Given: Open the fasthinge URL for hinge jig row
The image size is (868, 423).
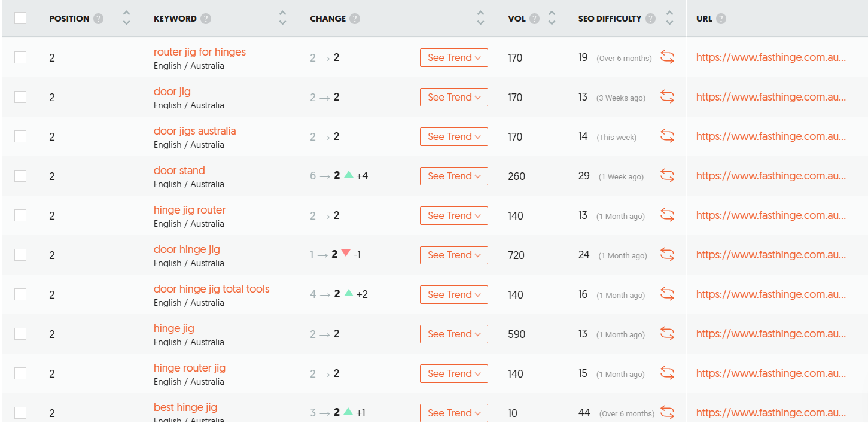Looking at the screenshot, I should [770, 334].
